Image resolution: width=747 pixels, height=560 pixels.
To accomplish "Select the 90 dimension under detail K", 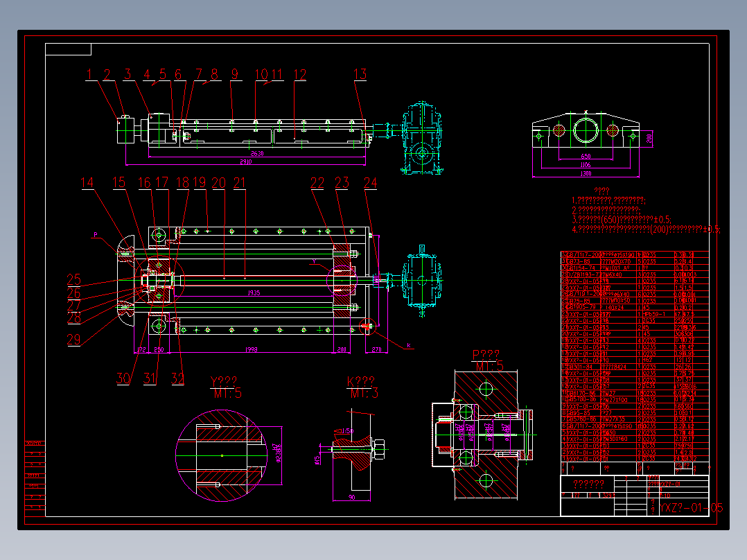I will coord(351,497).
